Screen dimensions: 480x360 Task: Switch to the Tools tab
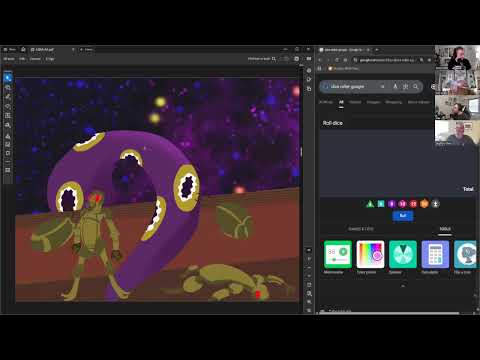(x=445, y=229)
